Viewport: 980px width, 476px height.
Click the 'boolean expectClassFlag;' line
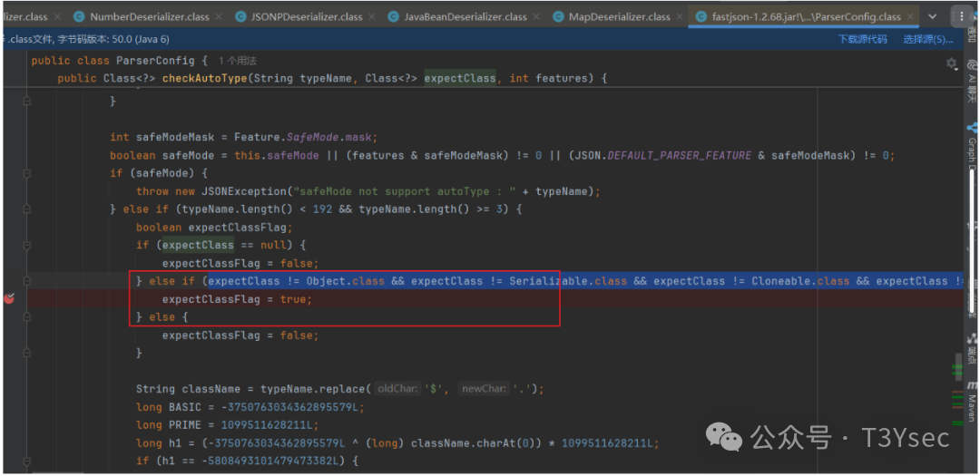click(214, 228)
